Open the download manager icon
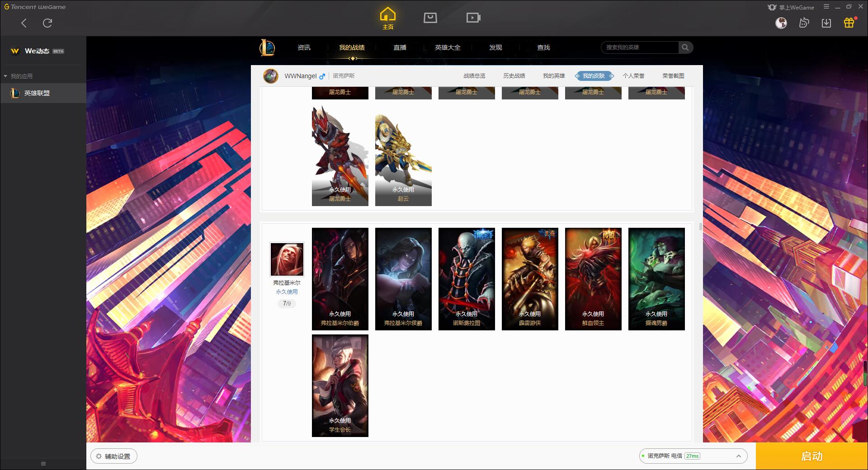The height and width of the screenshot is (470, 868). (x=826, y=23)
